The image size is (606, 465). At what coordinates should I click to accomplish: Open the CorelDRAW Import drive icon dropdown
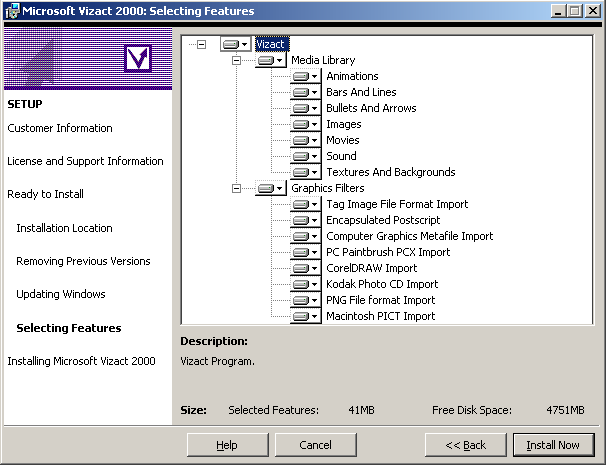tap(306, 268)
